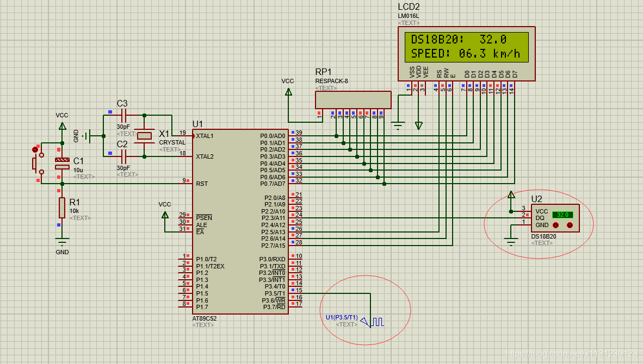Click the LCD LM016L green display screen
This screenshot has height=364, width=643.
click(466, 47)
